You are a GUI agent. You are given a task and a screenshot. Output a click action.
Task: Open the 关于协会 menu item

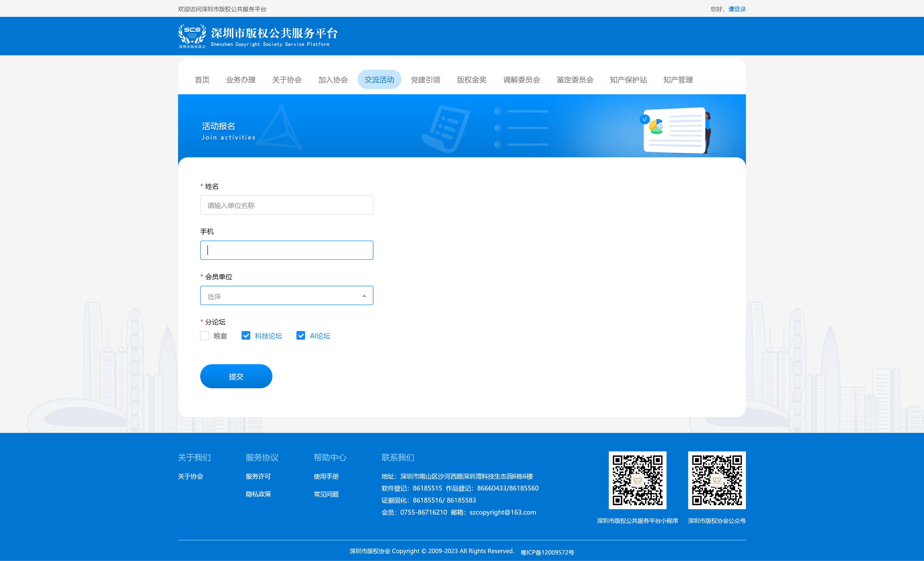click(287, 79)
